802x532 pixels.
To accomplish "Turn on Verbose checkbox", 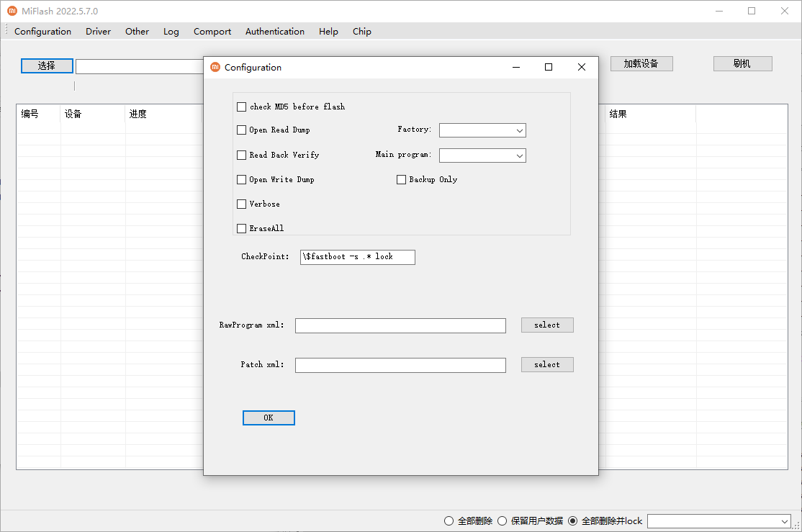I will pos(242,204).
